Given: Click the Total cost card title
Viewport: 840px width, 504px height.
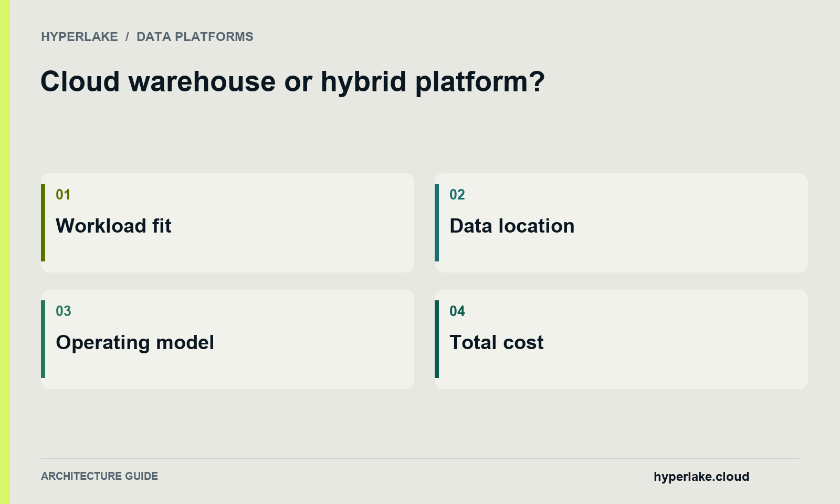Looking at the screenshot, I should 497,342.
